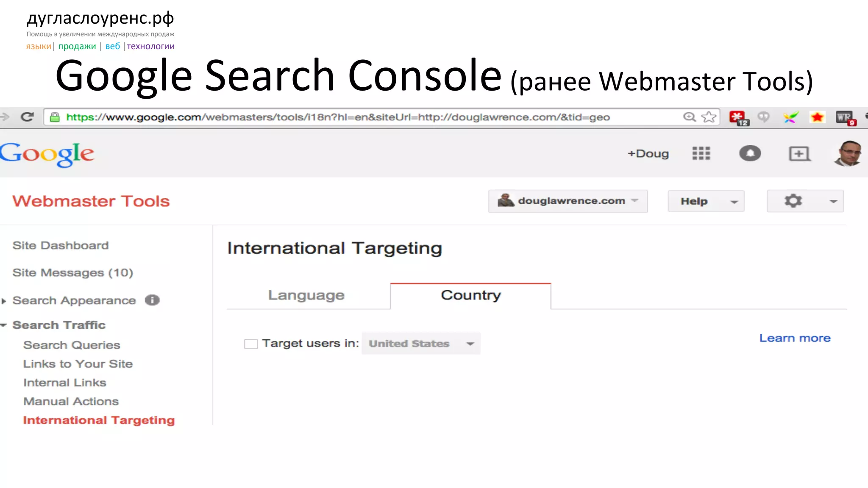Click the browser reload icon
The image size is (868, 488).
pyautogui.click(x=27, y=117)
